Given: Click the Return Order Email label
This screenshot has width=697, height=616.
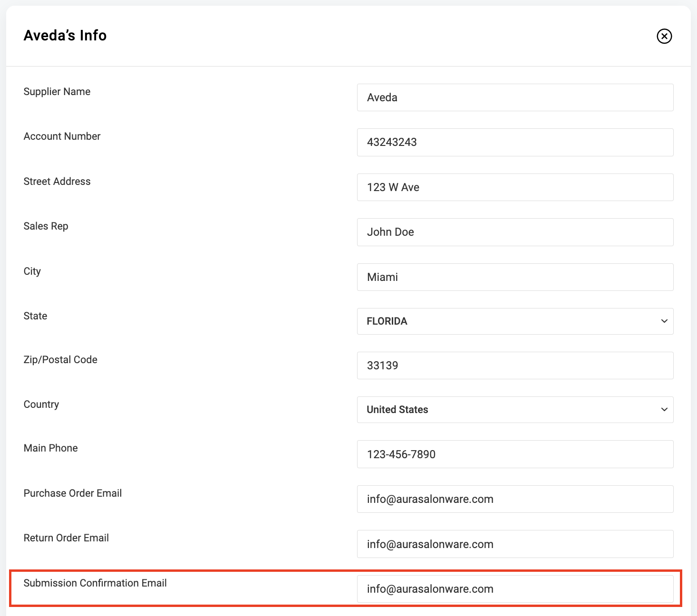Looking at the screenshot, I should [x=67, y=538].
